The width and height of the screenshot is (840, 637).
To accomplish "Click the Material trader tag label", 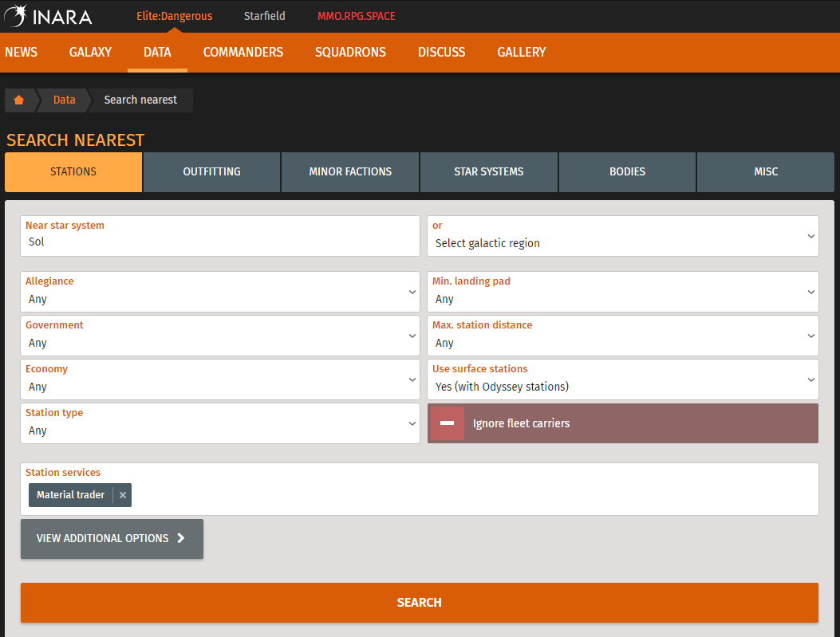I will 71,495.
